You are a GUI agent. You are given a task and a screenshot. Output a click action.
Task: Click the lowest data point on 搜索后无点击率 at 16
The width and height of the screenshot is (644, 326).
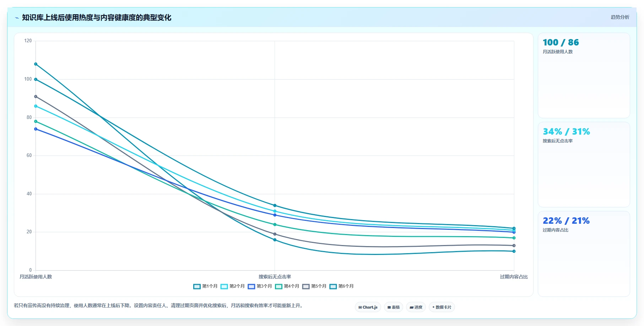coord(275,240)
